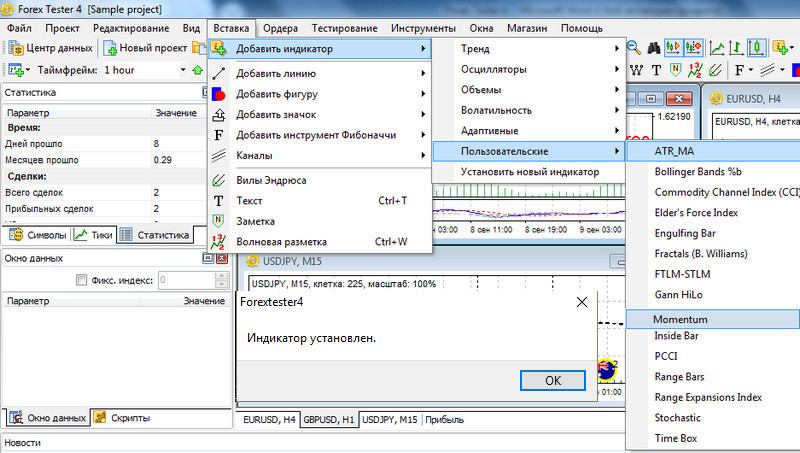Open the Тестирование menu
Screen dimensions: 800x453
tap(344, 28)
